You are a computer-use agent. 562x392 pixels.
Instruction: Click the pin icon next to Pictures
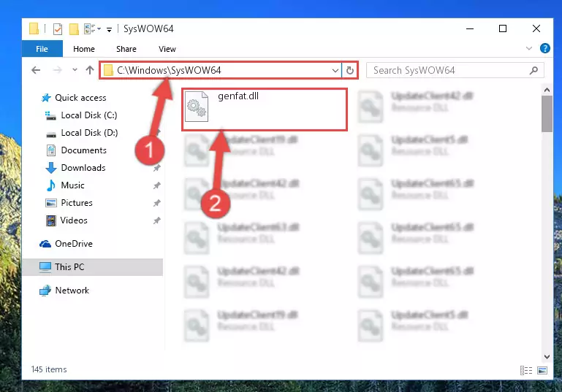coord(157,203)
